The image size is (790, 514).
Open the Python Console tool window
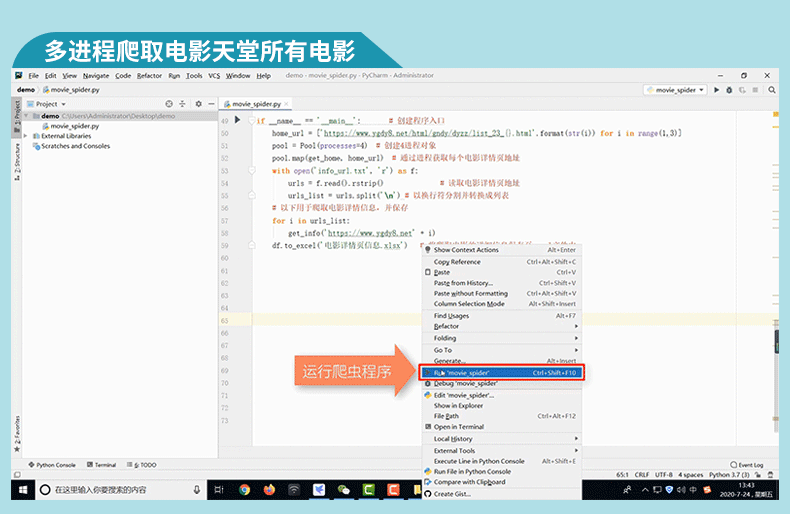click(52, 465)
